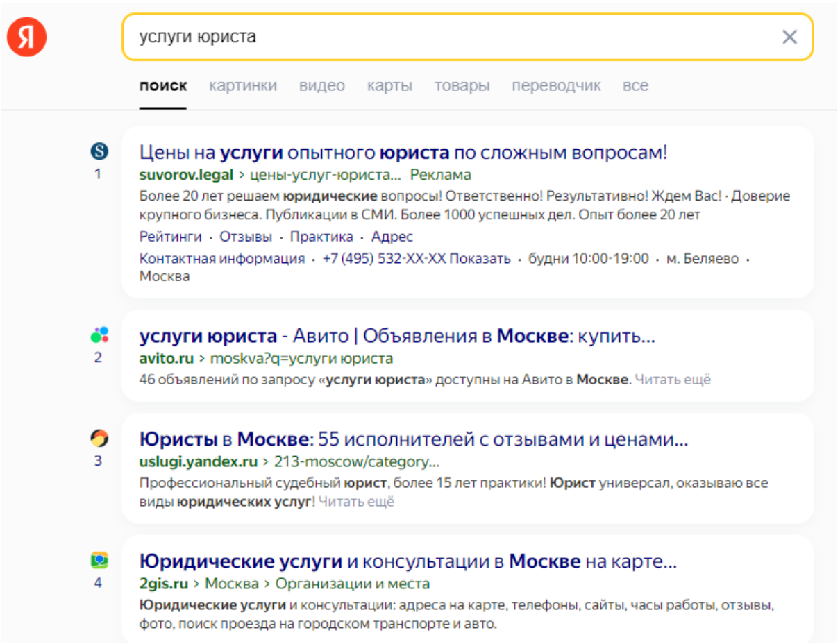840x644 pixels.
Task: Open the Отзывы sitelink of the ad
Action: [x=246, y=237]
